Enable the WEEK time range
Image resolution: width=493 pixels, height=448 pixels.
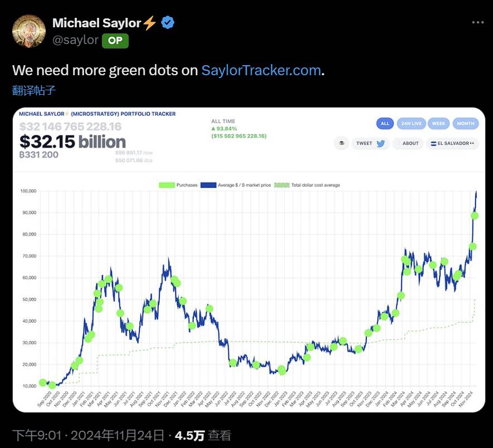[x=438, y=123]
